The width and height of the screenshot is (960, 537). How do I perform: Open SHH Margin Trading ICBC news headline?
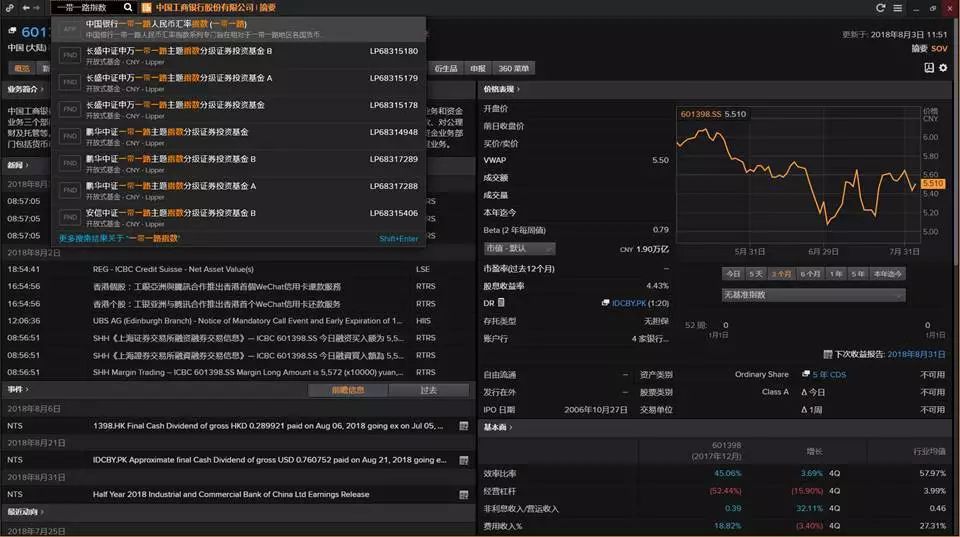248,372
